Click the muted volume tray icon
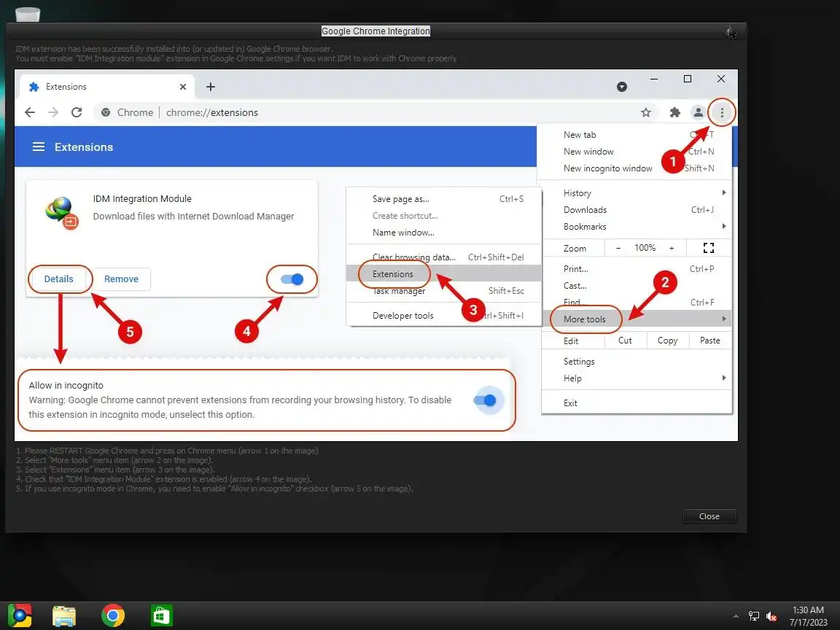840x630 pixels. [771, 616]
